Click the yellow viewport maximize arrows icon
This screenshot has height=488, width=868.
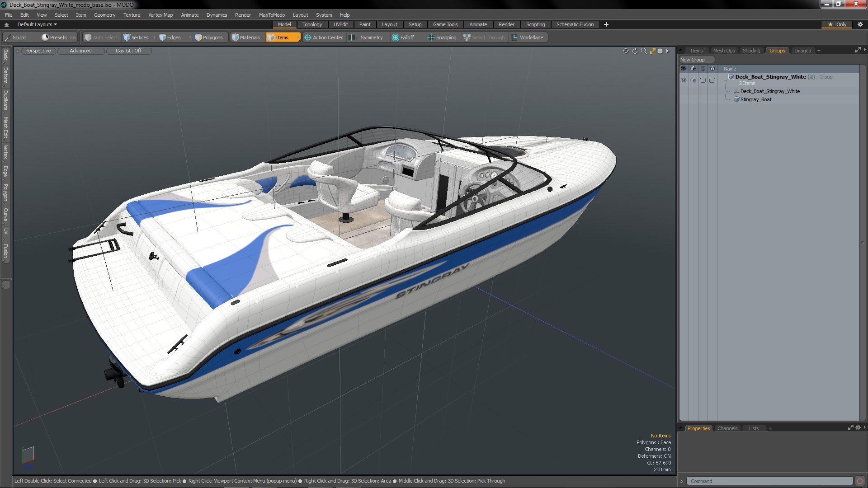(652, 51)
